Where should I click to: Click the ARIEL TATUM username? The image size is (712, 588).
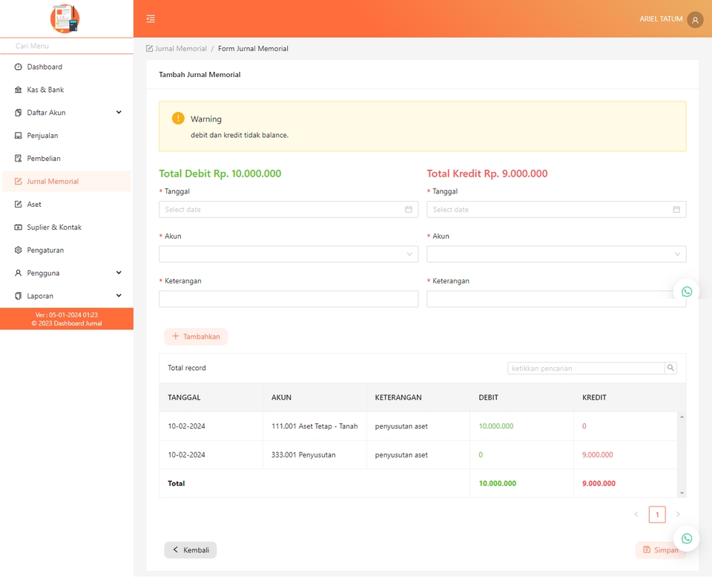pos(661,19)
